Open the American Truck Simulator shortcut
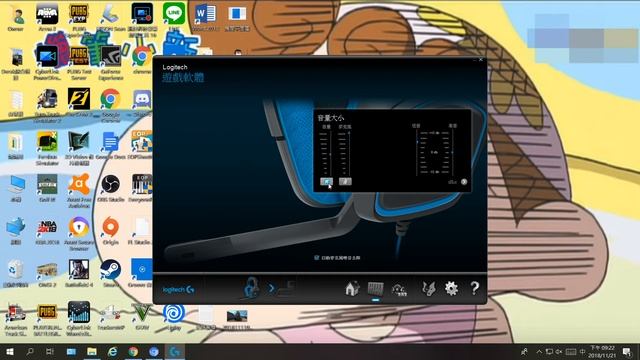The image size is (640, 360). tap(16, 319)
